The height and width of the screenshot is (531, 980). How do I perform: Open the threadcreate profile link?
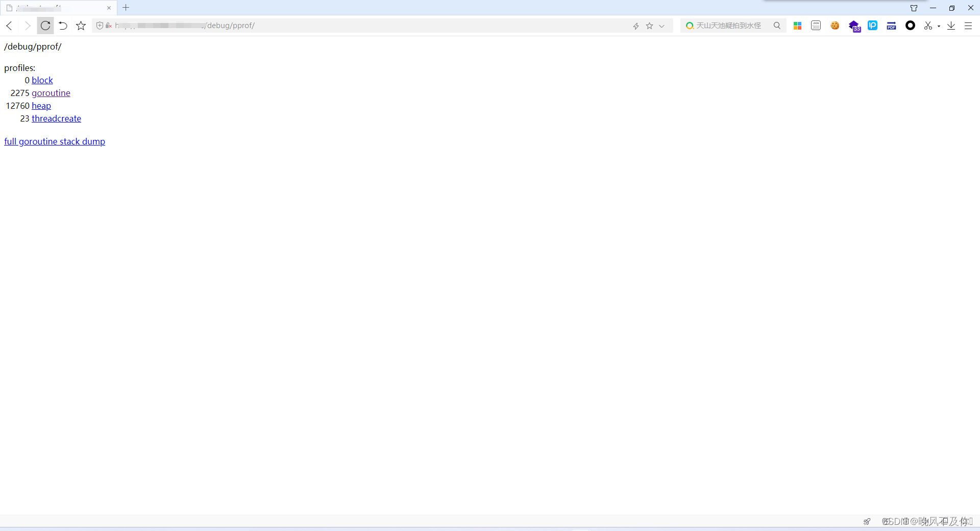click(x=56, y=118)
